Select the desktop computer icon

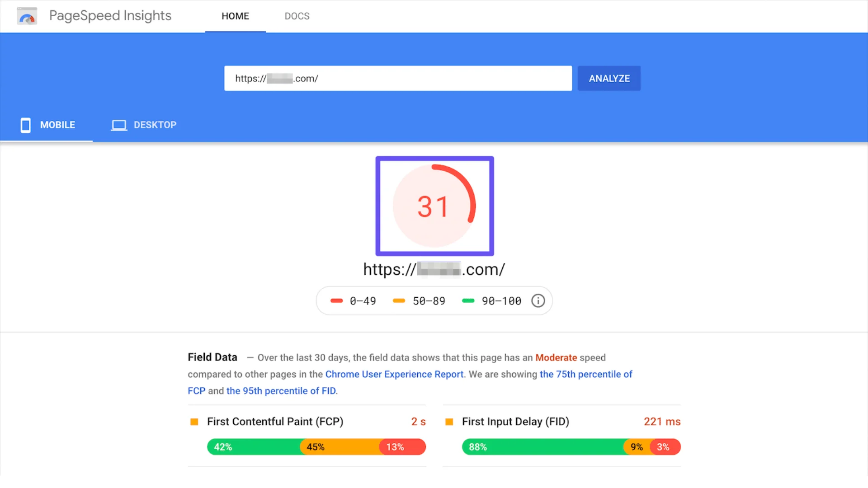click(x=119, y=125)
